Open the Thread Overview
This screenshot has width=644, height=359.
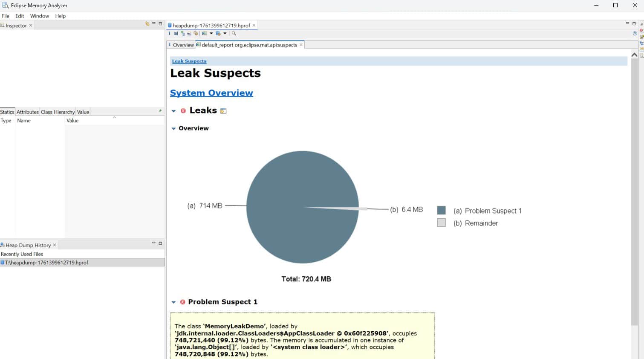pyautogui.click(x=196, y=33)
